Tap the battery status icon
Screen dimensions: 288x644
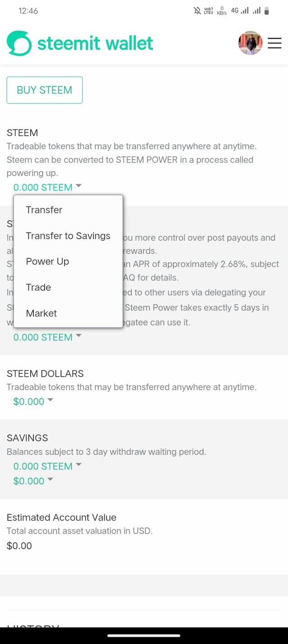tap(266, 11)
